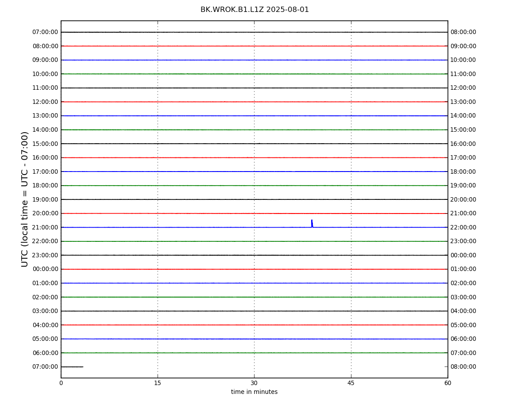The height and width of the screenshot is (420, 509).
Task: Select left-axis label 14:00:00
Action: click(x=46, y=130)
